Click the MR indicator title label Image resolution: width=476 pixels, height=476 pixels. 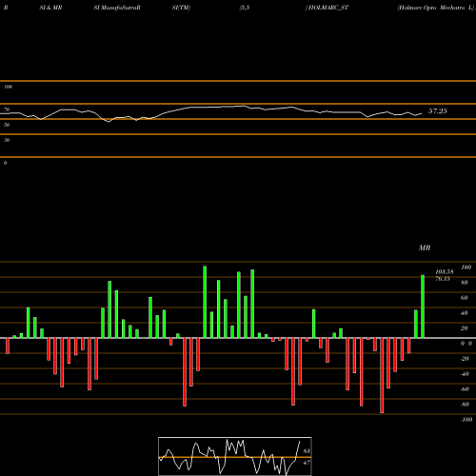click(425, 248)
